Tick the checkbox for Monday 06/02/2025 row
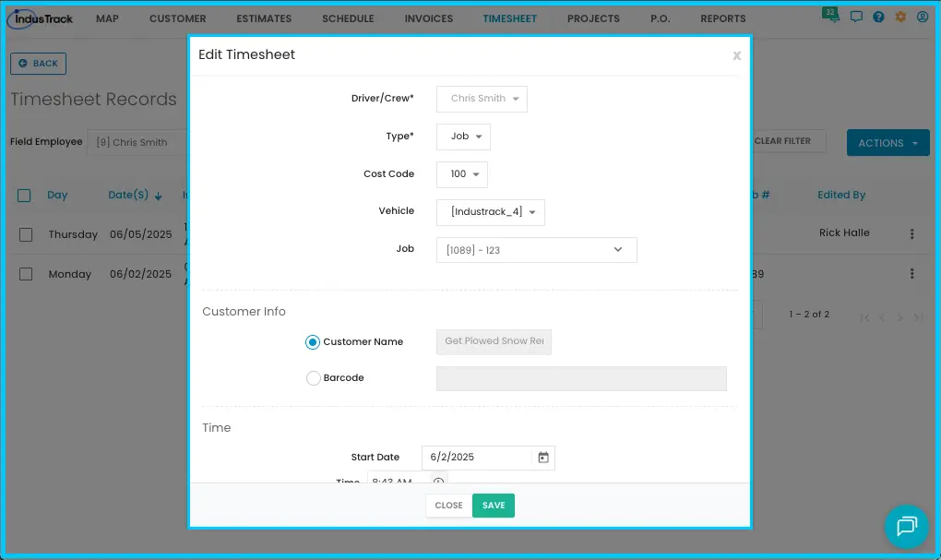 tap(26, 274)
